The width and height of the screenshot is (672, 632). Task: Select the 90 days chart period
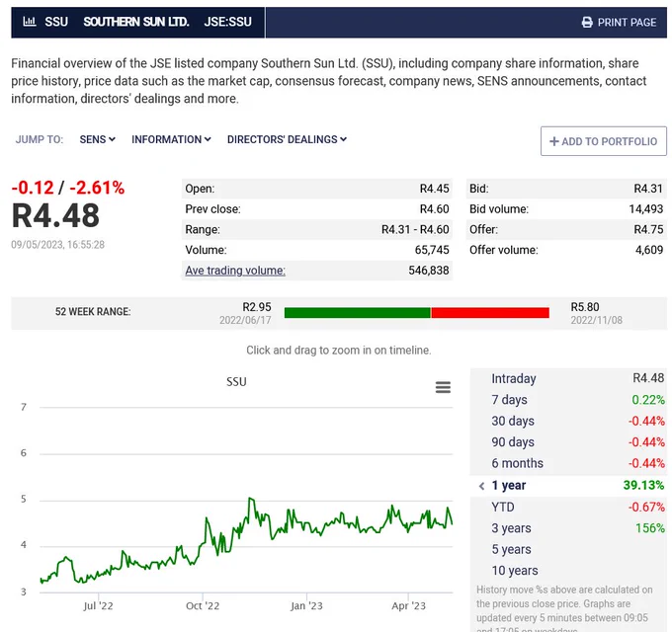pos(513,441)
